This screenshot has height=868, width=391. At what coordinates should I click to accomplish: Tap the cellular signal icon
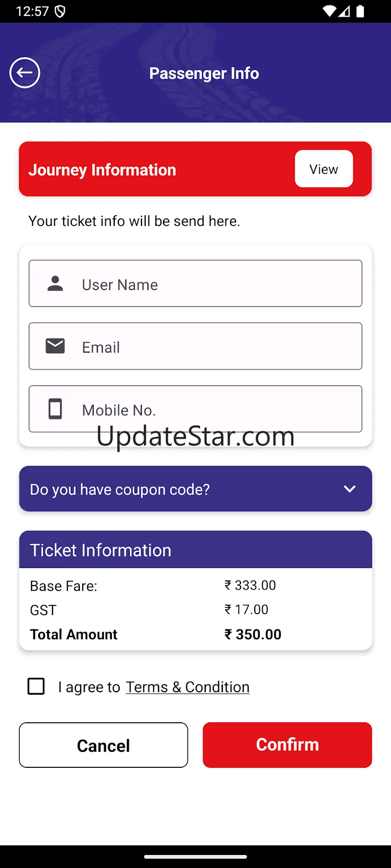pyautogui.click(x=344, y=11)
